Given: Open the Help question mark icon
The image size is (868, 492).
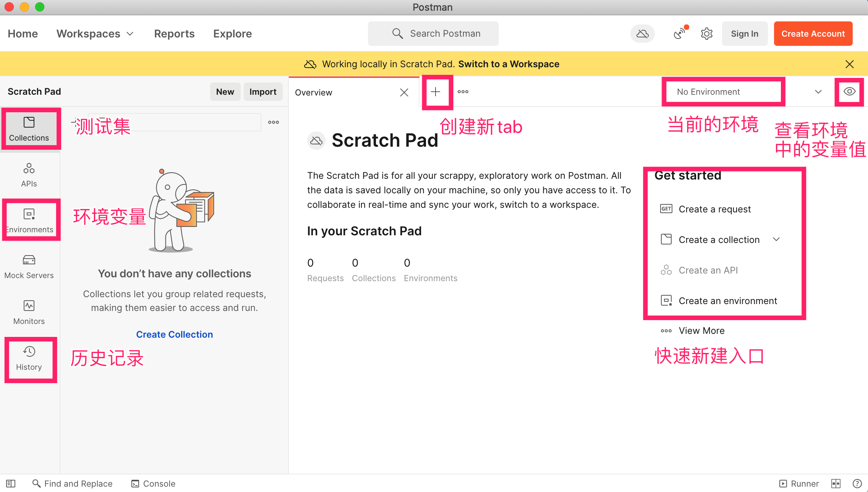Looking at the screenshot, I should click(857, 484).
